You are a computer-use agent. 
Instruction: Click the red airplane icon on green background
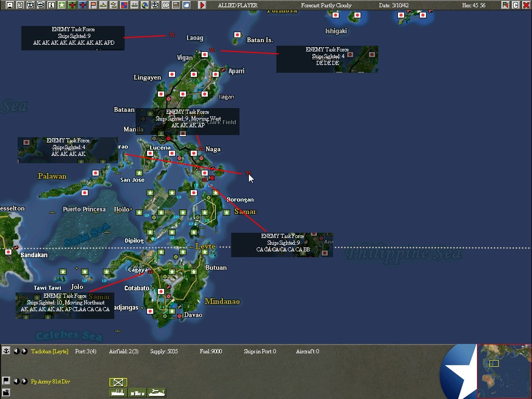point(72,5)
